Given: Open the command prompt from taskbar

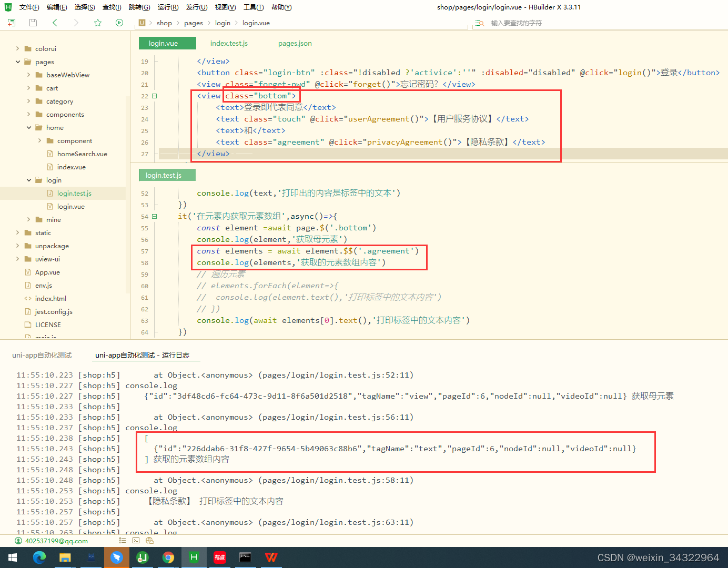Looking at the screenshot, I should pos(246,557).
